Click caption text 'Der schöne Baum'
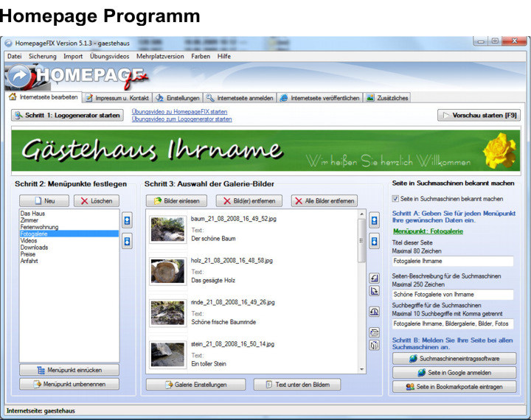This screenshot has width=531, height=420. (x=213, y=239)
